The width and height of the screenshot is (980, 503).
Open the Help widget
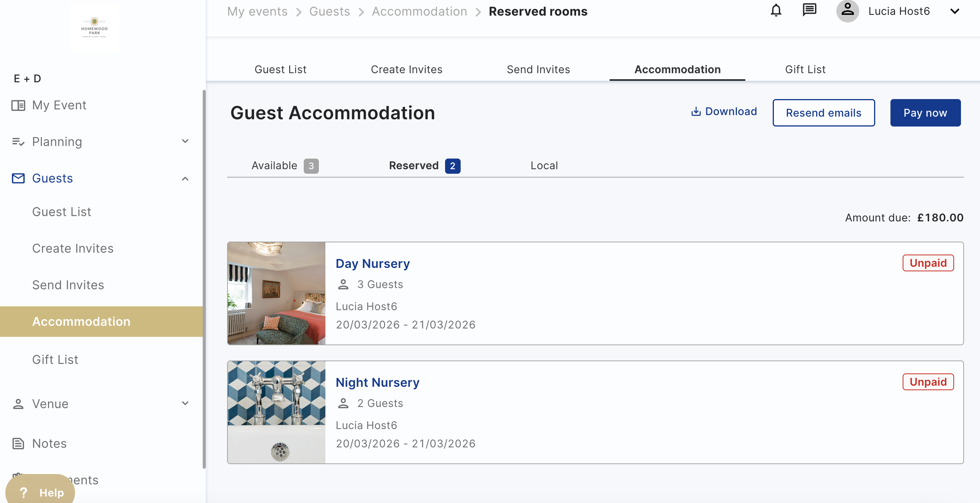point(40,492)
